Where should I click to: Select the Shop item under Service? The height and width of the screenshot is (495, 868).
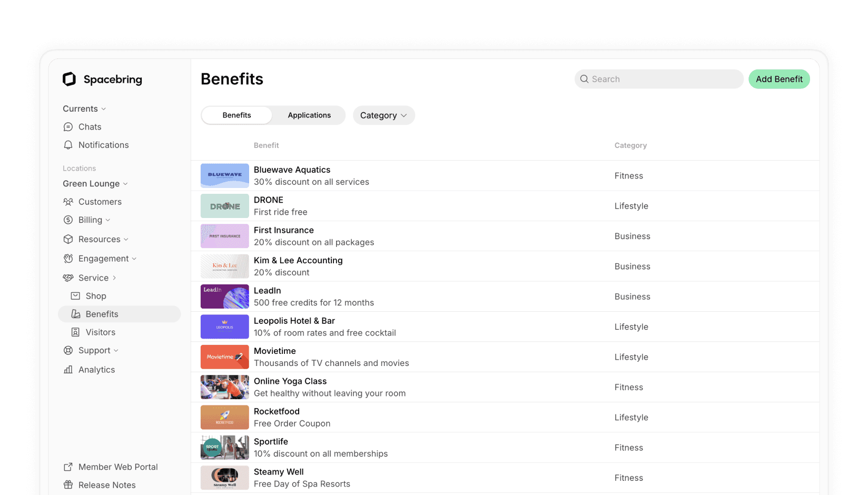pyautogui.click(x=96, y=295)
